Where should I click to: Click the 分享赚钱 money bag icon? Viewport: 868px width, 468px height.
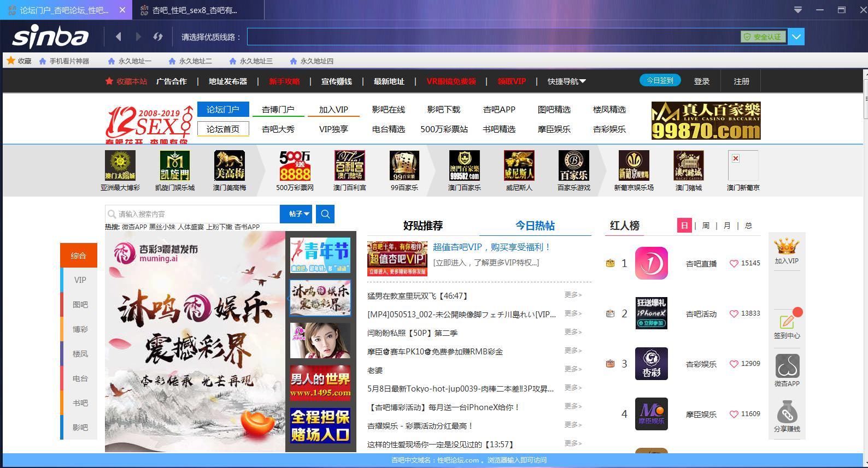pyautogui.click(x=787, y=412)
